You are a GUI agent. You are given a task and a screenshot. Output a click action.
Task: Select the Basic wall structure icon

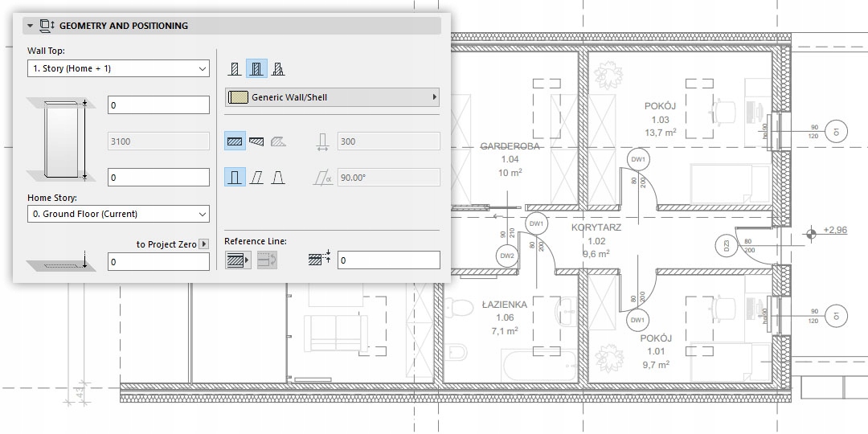click(234, 69)
